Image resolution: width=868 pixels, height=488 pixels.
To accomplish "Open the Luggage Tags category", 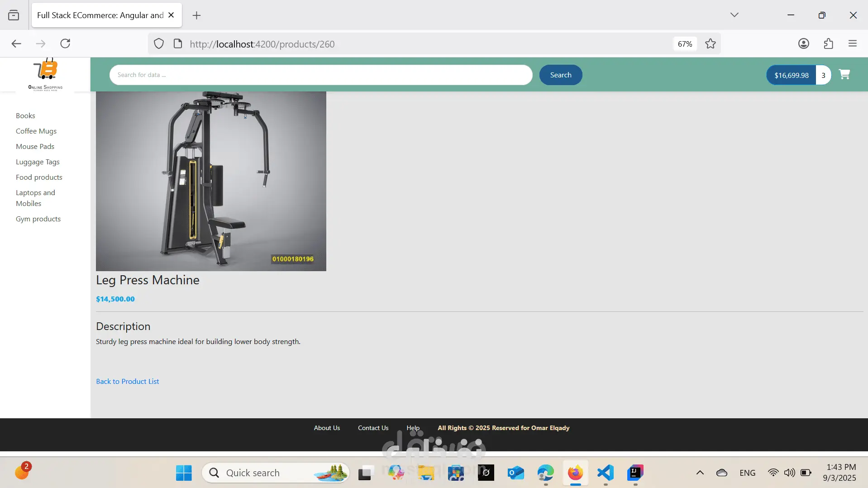I will (38, 162).
